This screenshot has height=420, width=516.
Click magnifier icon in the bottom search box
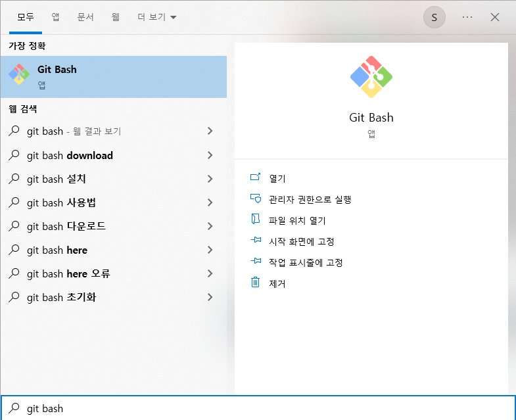14,408
